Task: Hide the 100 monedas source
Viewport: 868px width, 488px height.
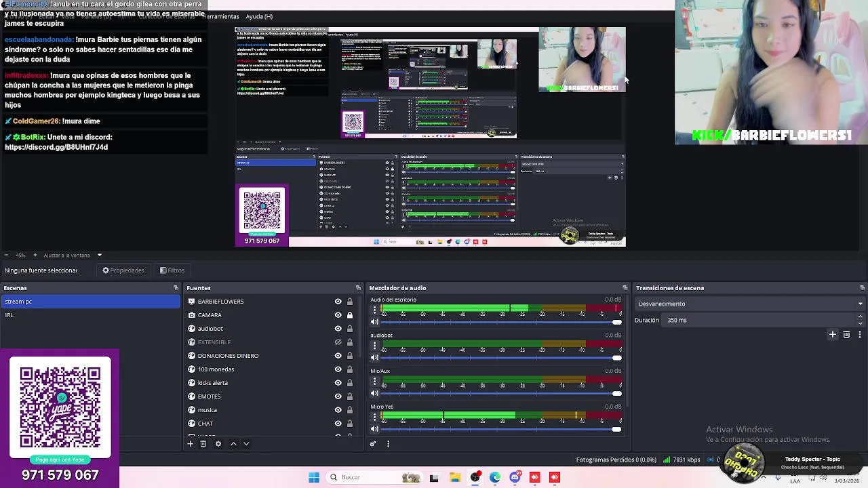Action: pyautogui.click(x=338, y=369)
